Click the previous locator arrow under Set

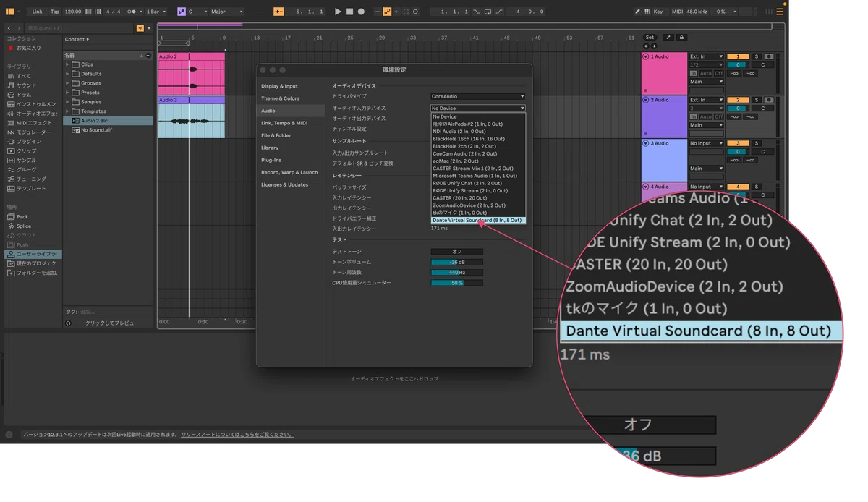point(646,46)
